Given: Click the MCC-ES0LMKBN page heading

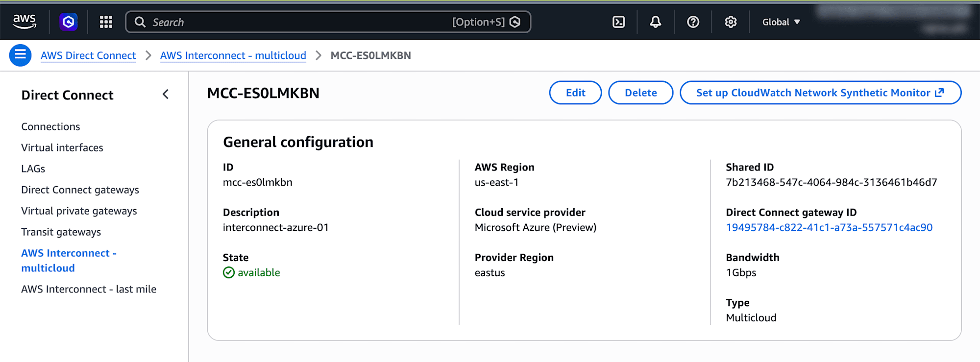Looking at the screenshot, I should point(263,93).
